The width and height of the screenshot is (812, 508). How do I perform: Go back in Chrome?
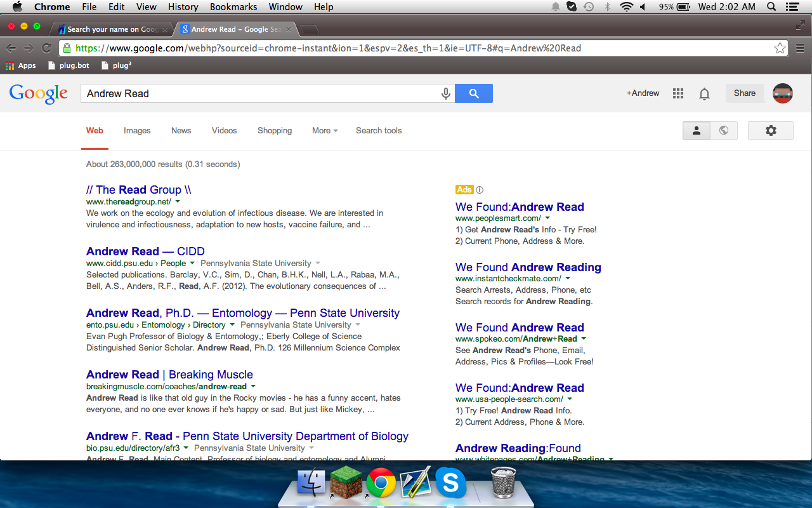11,48
